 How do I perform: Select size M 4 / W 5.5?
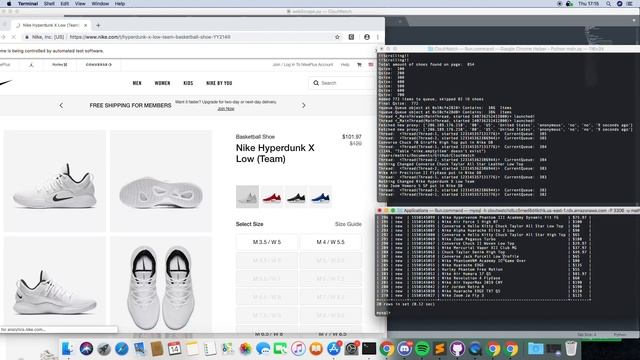click(331, 242)
